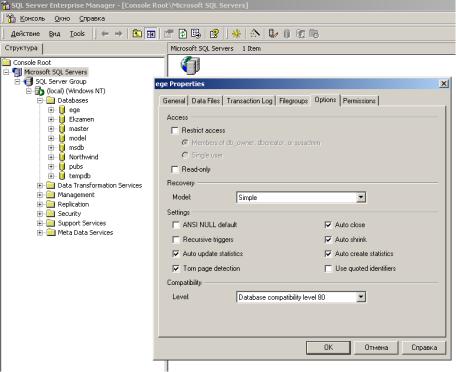Toggle Torn page detection checkbox
The width and height of the screenshot is (456, 372).
176,268
